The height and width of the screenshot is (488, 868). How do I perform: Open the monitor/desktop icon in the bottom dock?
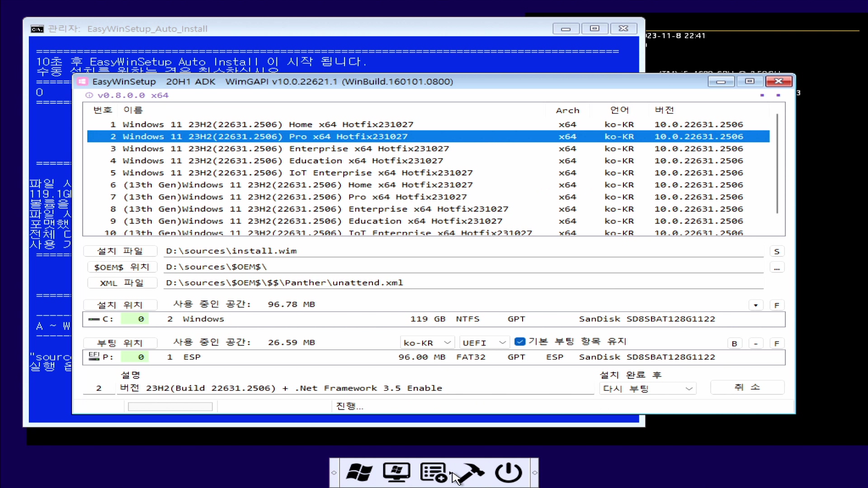[x=396, y=473]
